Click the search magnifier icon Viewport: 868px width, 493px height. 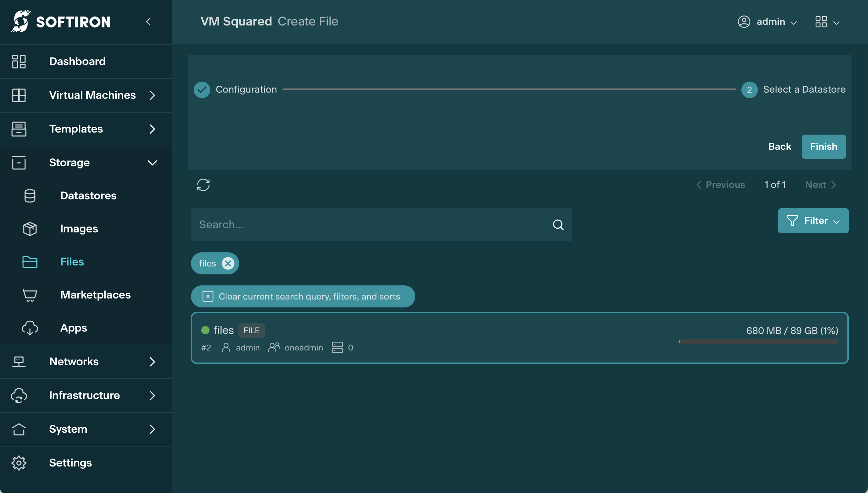558,225
